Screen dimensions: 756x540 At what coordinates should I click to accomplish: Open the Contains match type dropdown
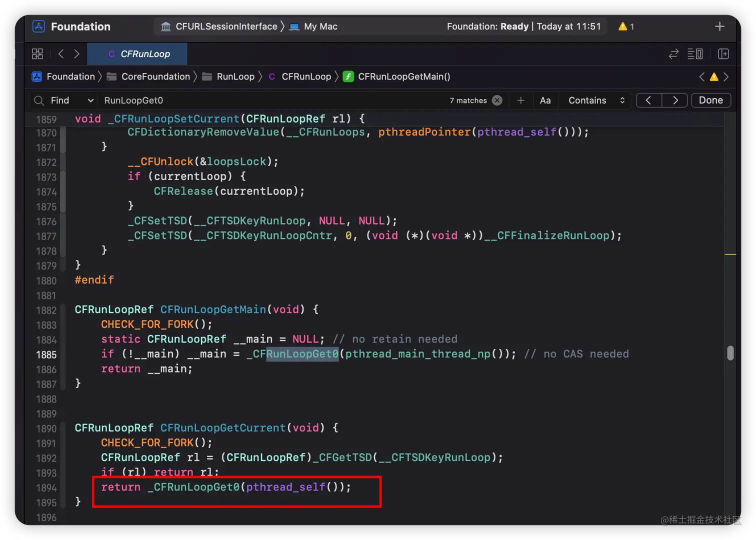pyautogui.click(x=596, y=100)
